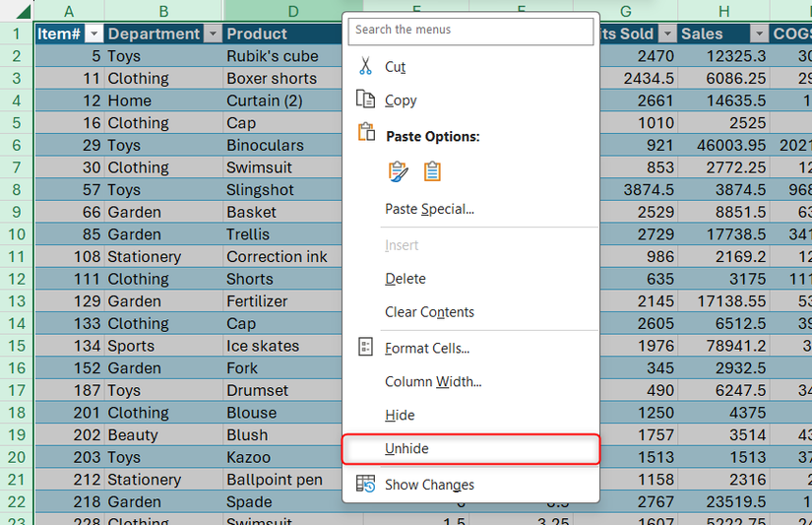This screenshot has width=812, height=525.
Task: Select column B header
Action: click(163, 11)
